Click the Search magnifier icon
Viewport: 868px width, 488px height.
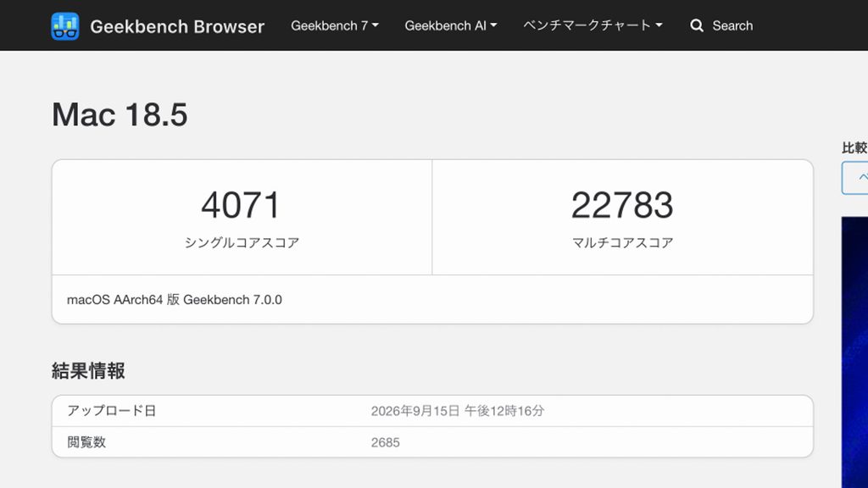697,25
